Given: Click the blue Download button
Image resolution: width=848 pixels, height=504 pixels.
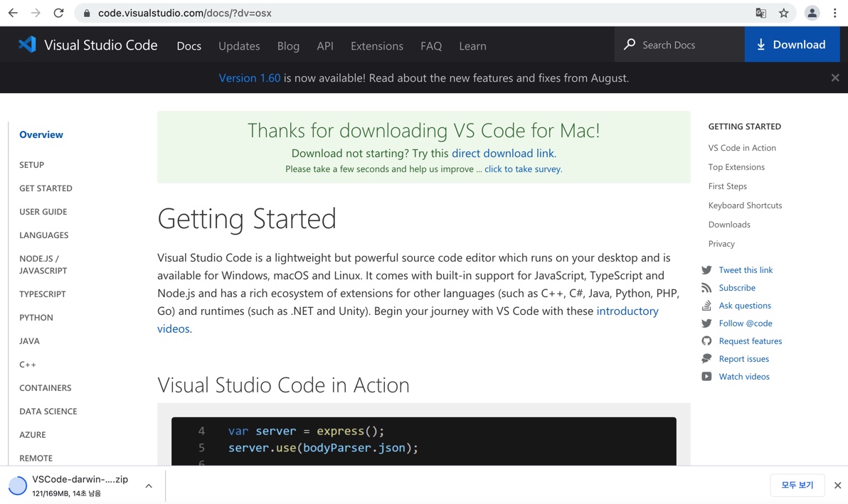Looking at the screenshot, I should (x=792, y=44).
